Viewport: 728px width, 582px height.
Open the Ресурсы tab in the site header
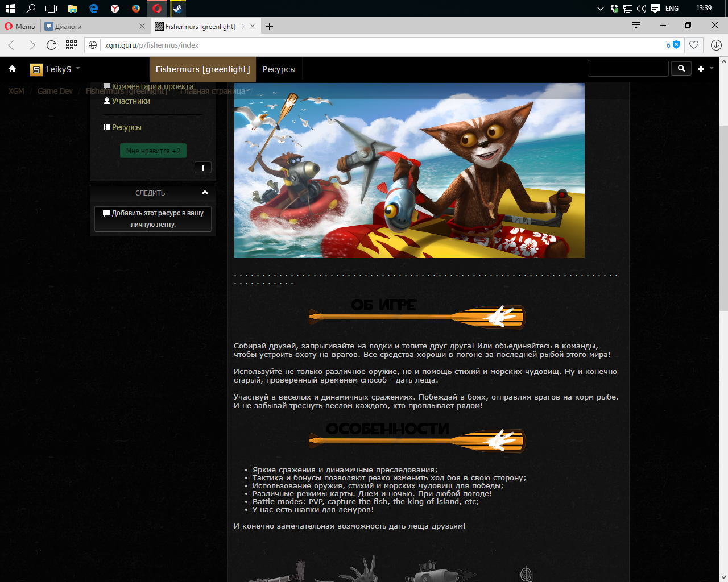tap(279, 69)
